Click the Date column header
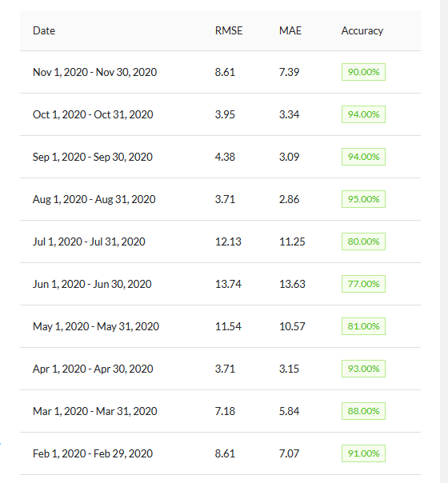The image size is (448, 483). pos(44,30)
